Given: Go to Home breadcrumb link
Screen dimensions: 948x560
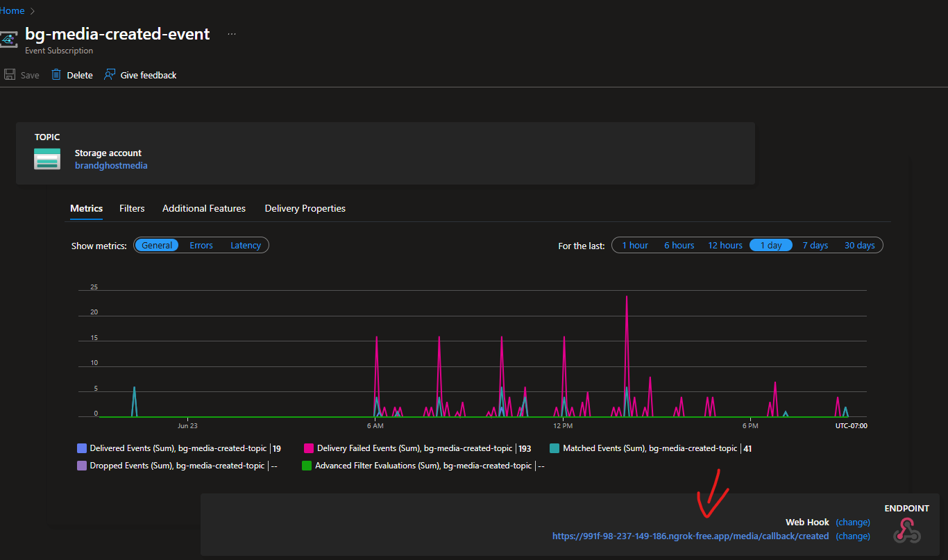Looking at the screenshot, I should (x=12, y=10).
